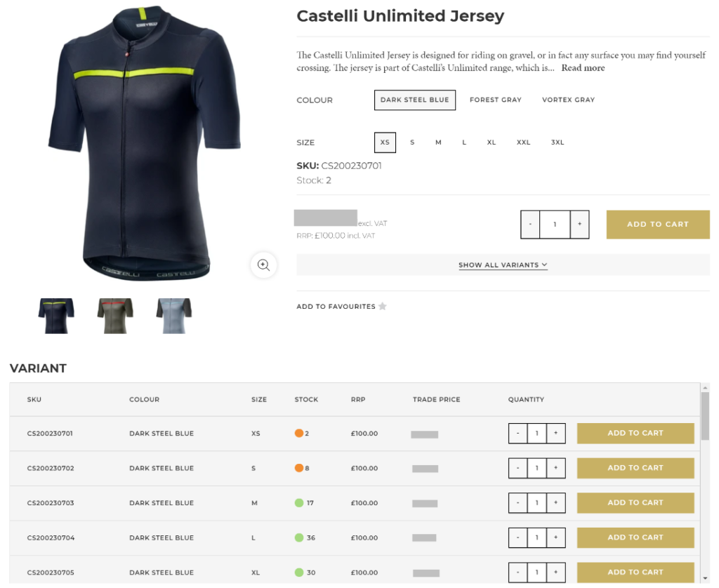Click SKU cell CS200230704
This screenshot has width=719, height=588.
[x=51, y=537]
